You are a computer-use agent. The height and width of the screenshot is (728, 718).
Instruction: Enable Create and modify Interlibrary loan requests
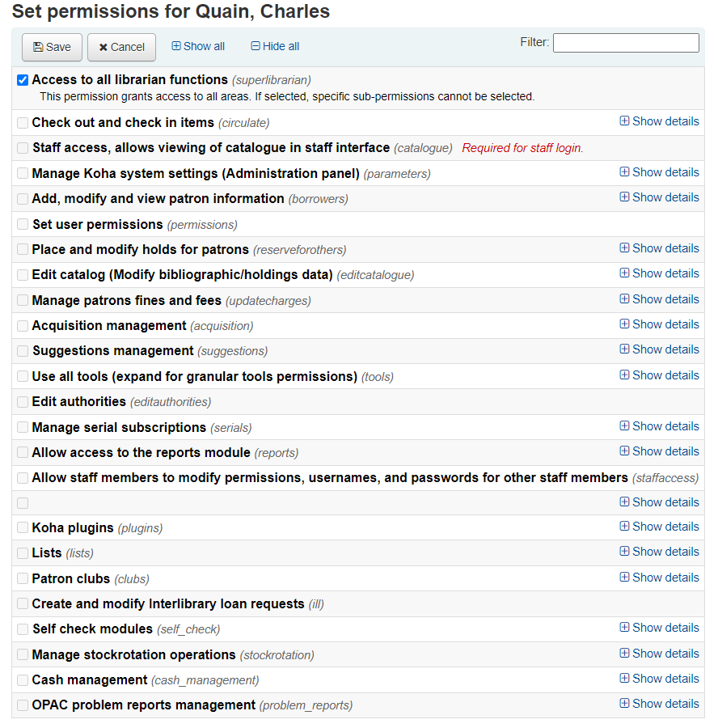[x=23, y=603]
